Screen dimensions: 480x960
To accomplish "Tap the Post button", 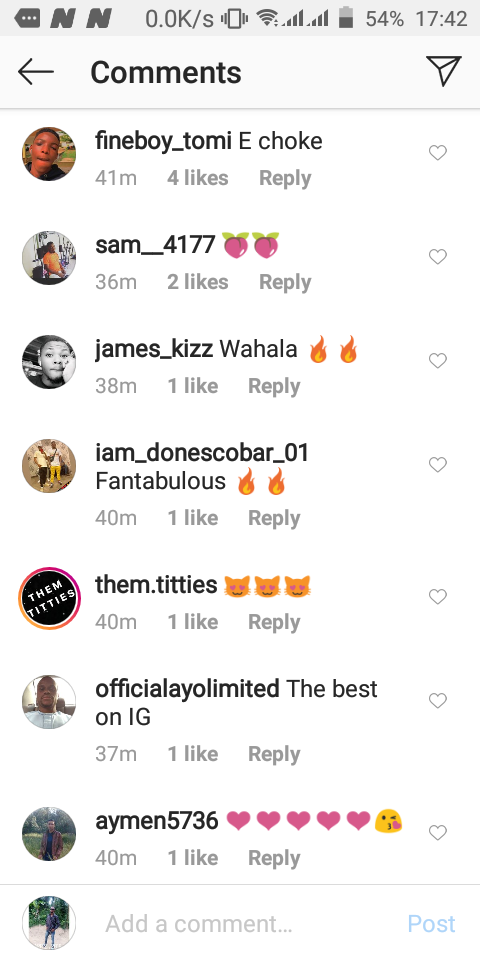I will pos(432,923).
